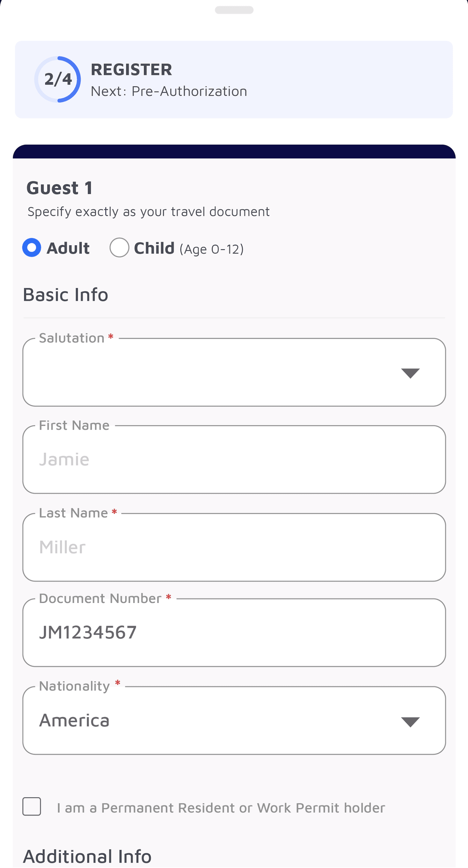
Task: Click the Nationality dropdown arrow
Action: (410, 722)
